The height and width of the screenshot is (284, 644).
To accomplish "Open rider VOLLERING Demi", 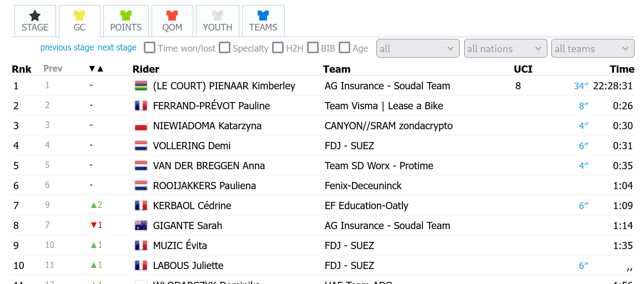I will [192, 146].
